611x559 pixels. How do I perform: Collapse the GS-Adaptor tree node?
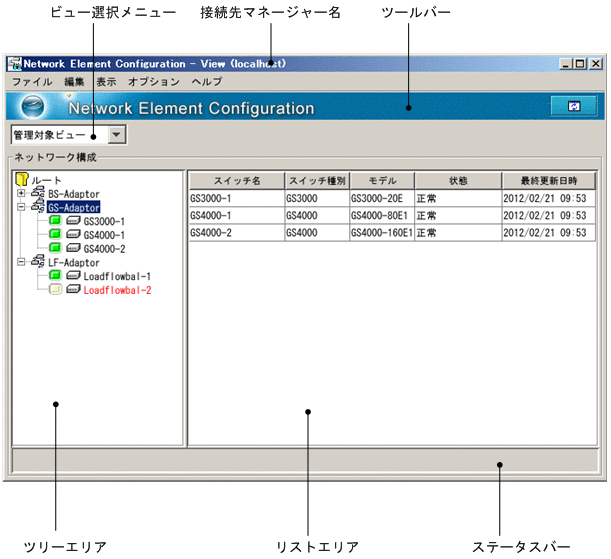click(x=21, y=207)
